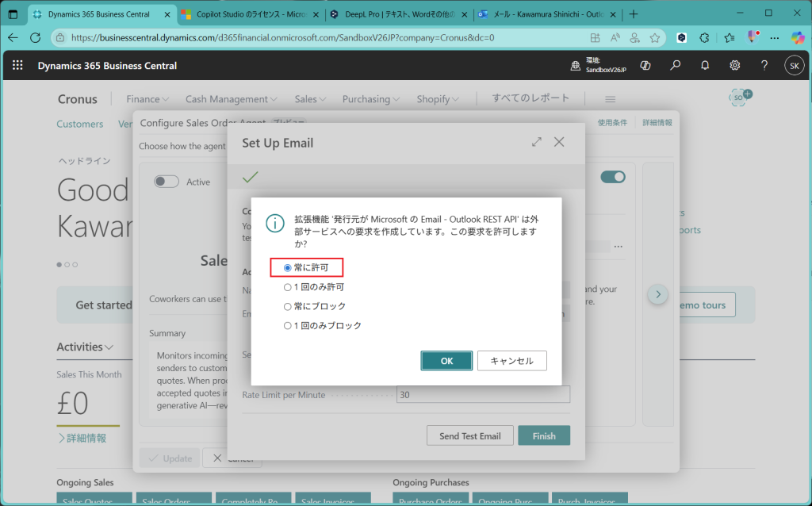Viewport: 812px width, 506px height.
Task: Open the SK user account avatar
Action: [795, 66]
